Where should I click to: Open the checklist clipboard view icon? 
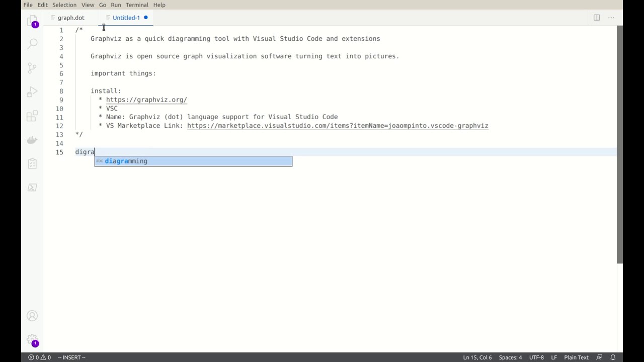[32, 163]
